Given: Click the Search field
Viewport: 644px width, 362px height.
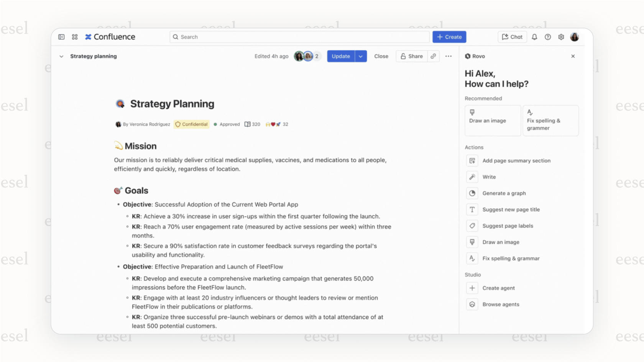Looking at the screenshot, I should (299, 37).
